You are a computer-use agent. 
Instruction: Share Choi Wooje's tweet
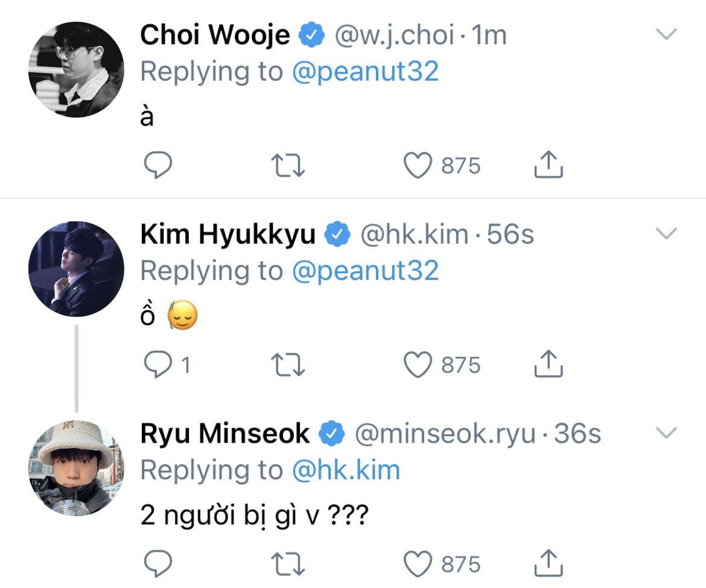coord(549,164)
